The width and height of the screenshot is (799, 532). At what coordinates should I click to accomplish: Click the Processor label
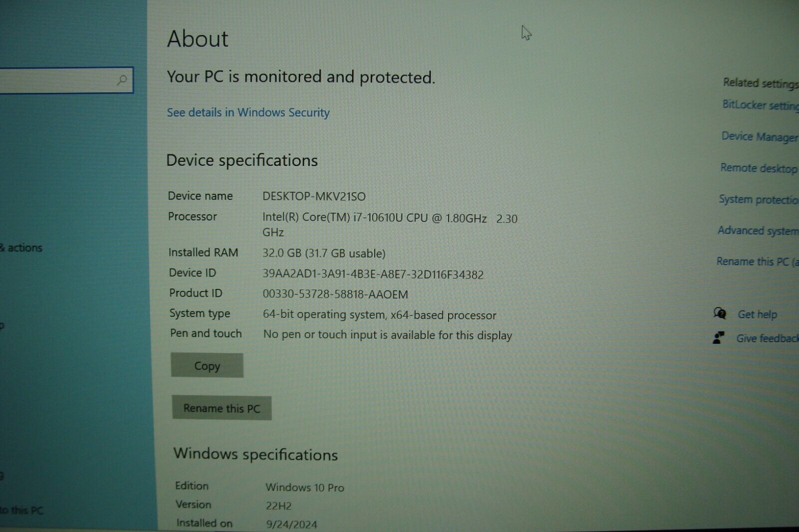192,217
